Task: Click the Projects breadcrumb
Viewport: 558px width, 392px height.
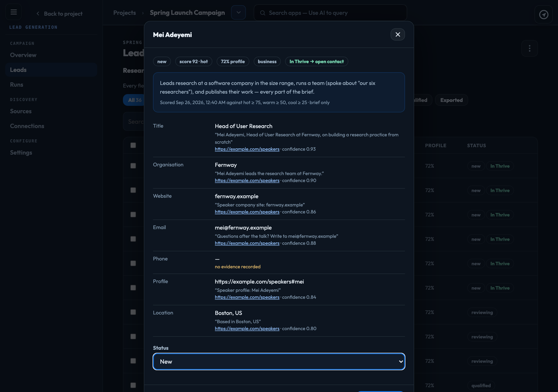Action: (124, 13)
